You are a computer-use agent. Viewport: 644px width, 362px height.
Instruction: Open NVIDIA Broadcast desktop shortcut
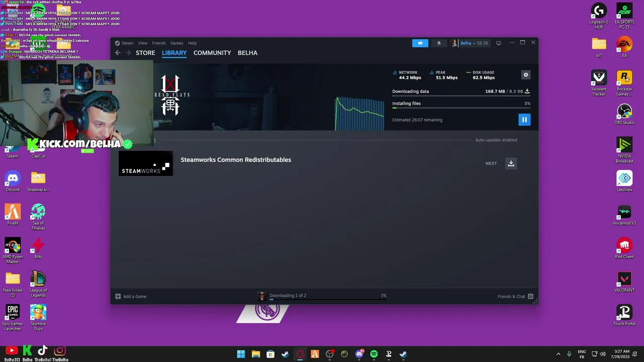point(624,150)
